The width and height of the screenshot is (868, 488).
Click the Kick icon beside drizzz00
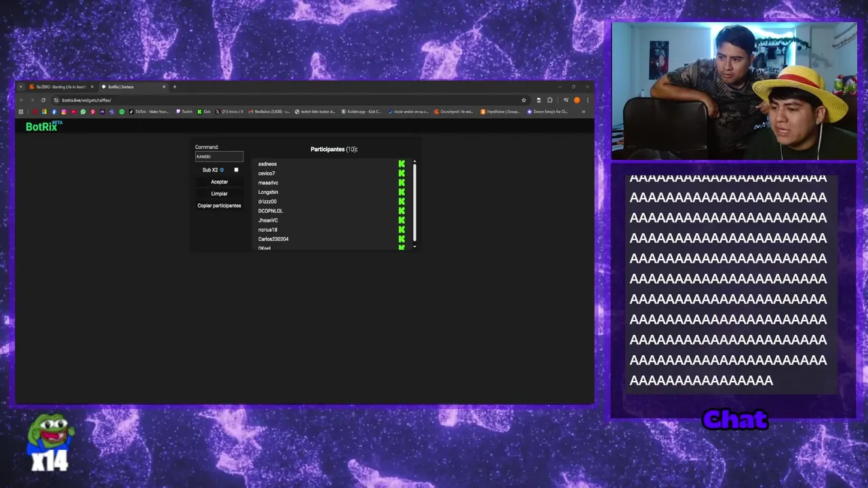coord(401,201)
